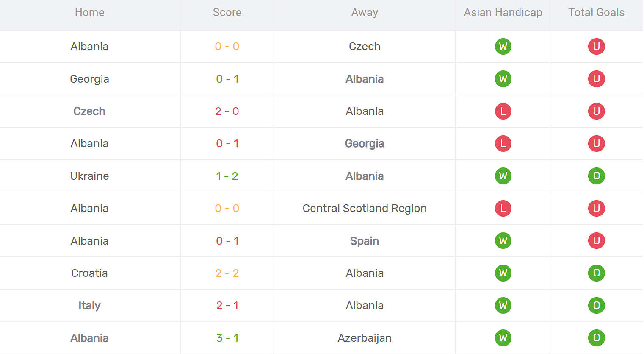Click the W badge in Albania–Czech row

click(x=503, y=46)
